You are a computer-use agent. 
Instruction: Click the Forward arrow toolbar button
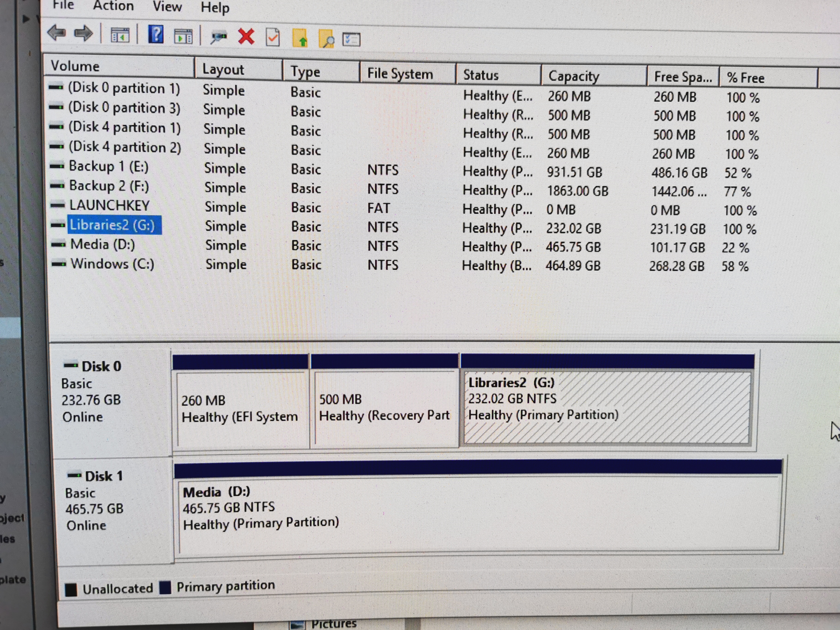point(84,33)
